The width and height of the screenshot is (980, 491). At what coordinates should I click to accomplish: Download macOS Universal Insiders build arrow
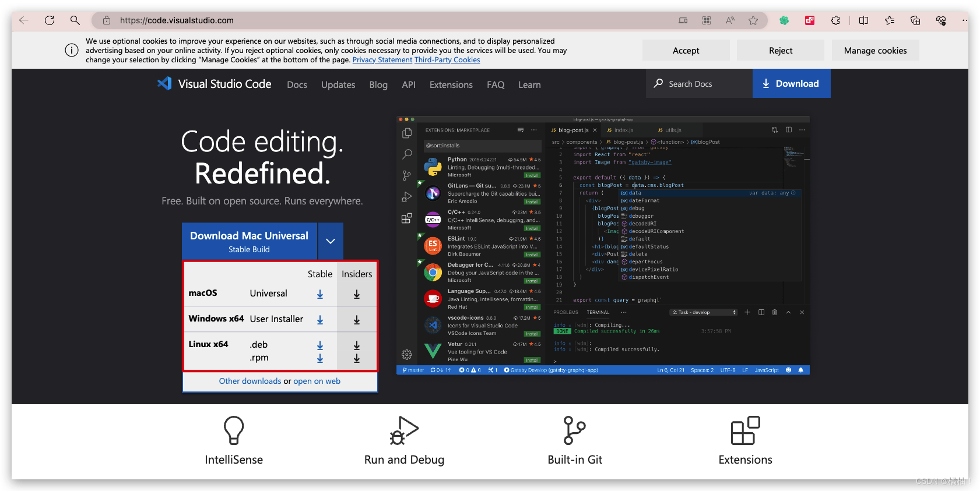(357, 295)
